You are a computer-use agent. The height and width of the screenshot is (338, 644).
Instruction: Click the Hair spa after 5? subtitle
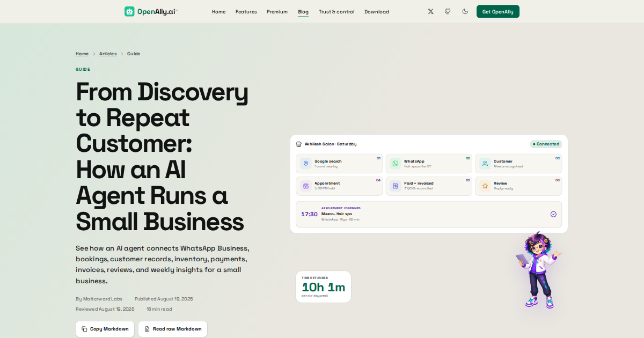pyautogui.click(x=418, y=166)
